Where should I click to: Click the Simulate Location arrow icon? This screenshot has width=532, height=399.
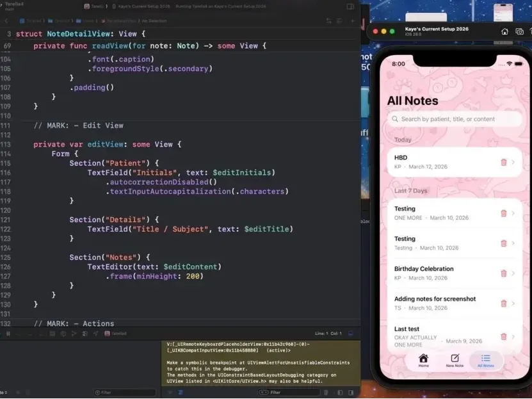coord(95,334)
